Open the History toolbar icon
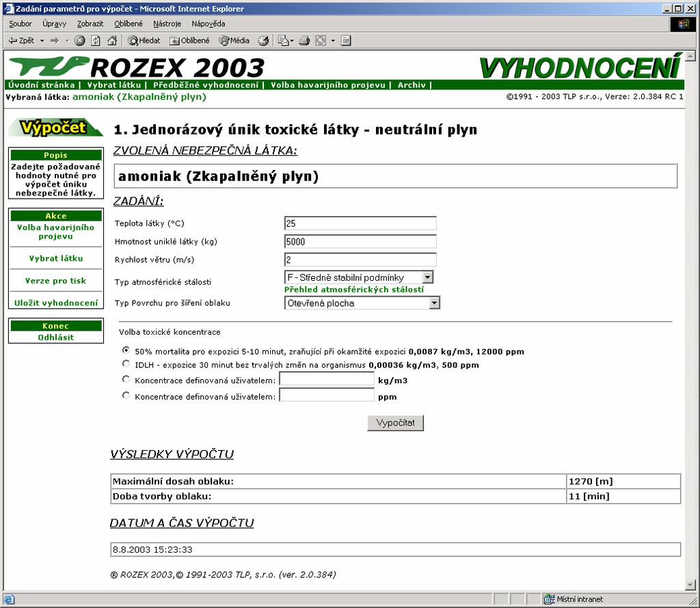The width and height of the screenshot is (700, 608). click(x=263, y=40)
